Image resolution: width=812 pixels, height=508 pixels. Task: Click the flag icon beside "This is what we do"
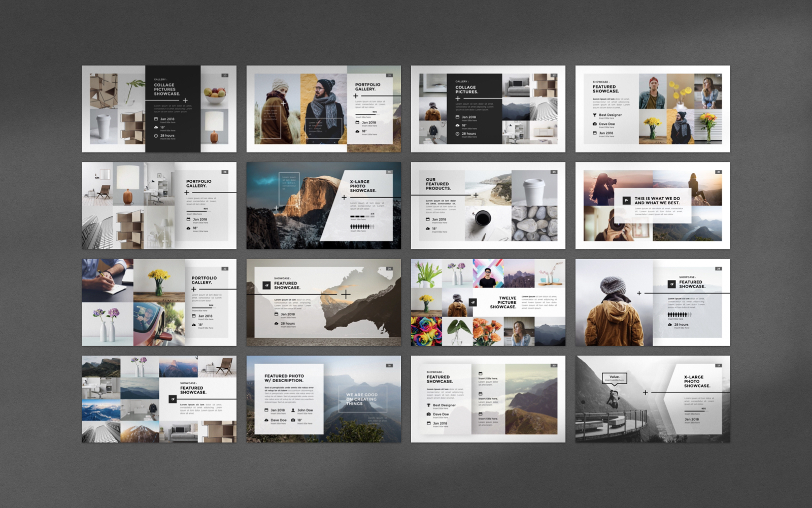[626, 201]
